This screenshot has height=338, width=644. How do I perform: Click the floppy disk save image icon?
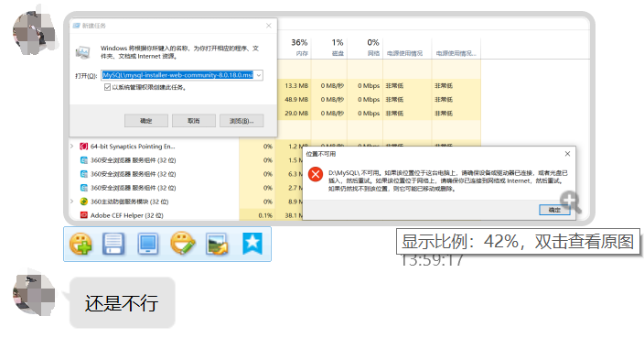pos(113,244)
